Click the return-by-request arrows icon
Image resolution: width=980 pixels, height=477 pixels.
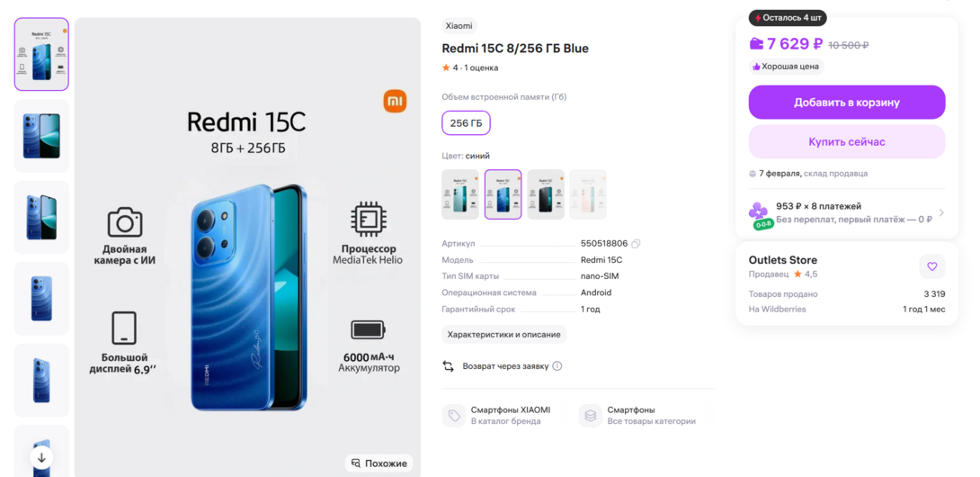click(449, 366)
